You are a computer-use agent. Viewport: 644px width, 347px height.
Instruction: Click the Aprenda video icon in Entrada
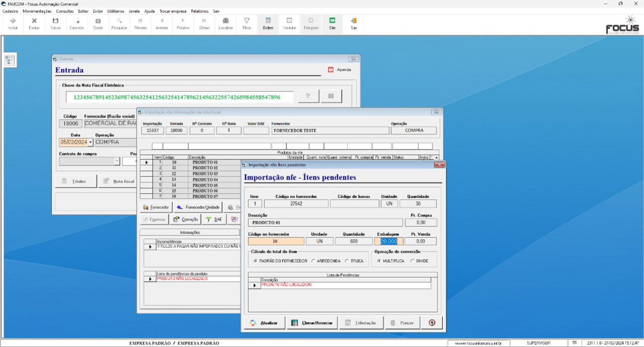pyautogui.click(x=331, y=70)
